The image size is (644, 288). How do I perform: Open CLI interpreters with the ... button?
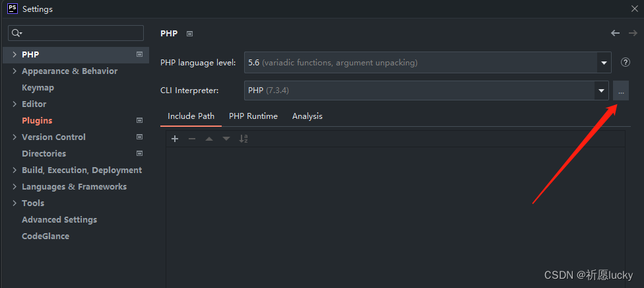(621, 90)
